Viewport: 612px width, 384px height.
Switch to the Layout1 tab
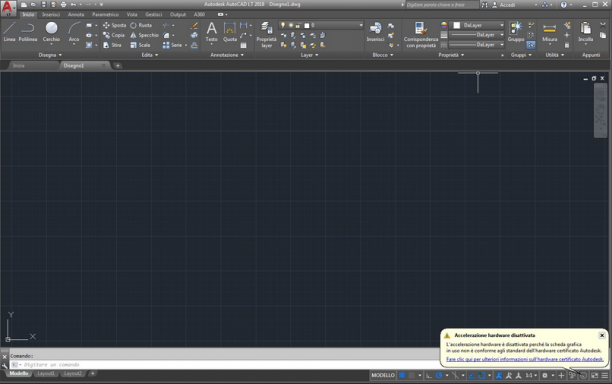pos(46,374)
